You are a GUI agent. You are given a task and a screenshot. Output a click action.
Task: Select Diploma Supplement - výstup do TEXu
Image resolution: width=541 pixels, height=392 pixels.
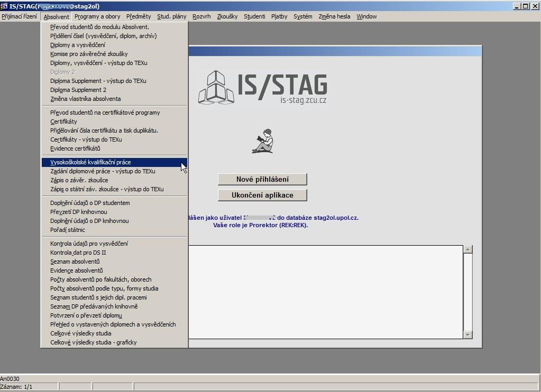point(114,81)
